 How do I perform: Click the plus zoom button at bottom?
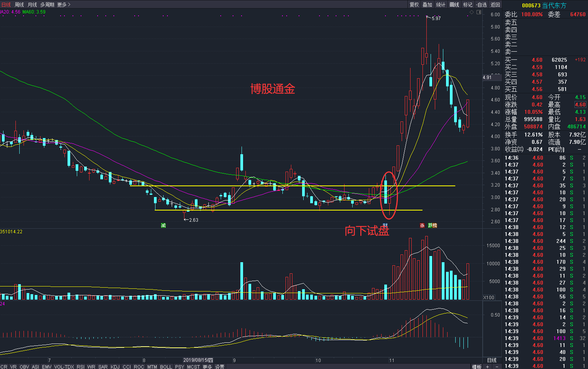(488, 367)
